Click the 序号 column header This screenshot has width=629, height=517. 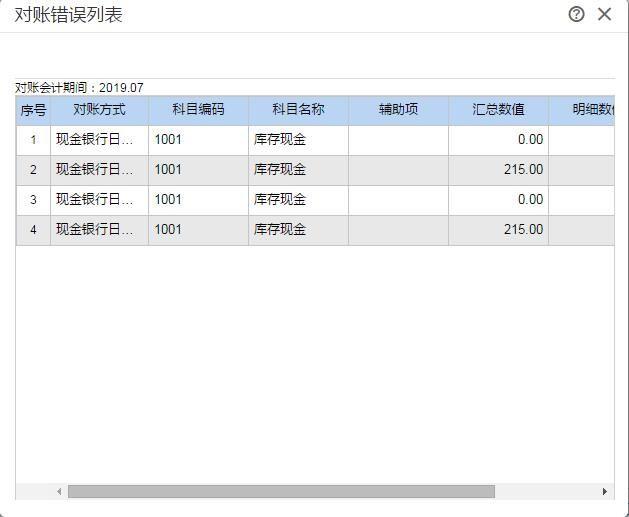(x=33, y=110)
